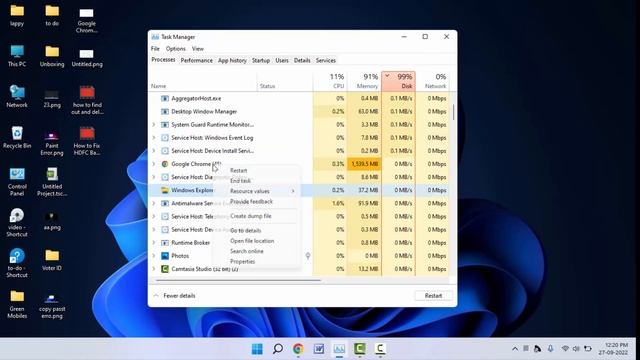Expand Service Host: Windows Event Log row
640x360 pixels.
[x=154, y=138]
